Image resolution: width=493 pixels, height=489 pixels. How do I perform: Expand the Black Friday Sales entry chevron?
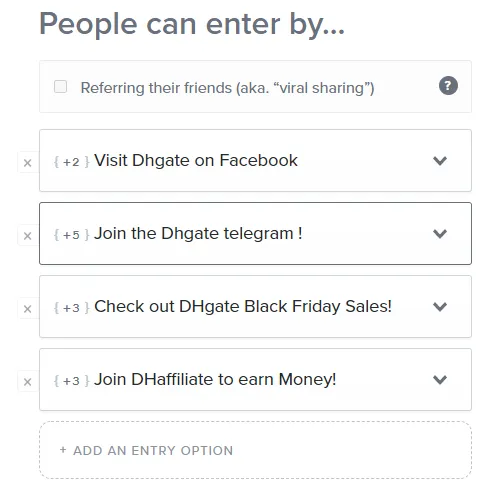[440, 307]
